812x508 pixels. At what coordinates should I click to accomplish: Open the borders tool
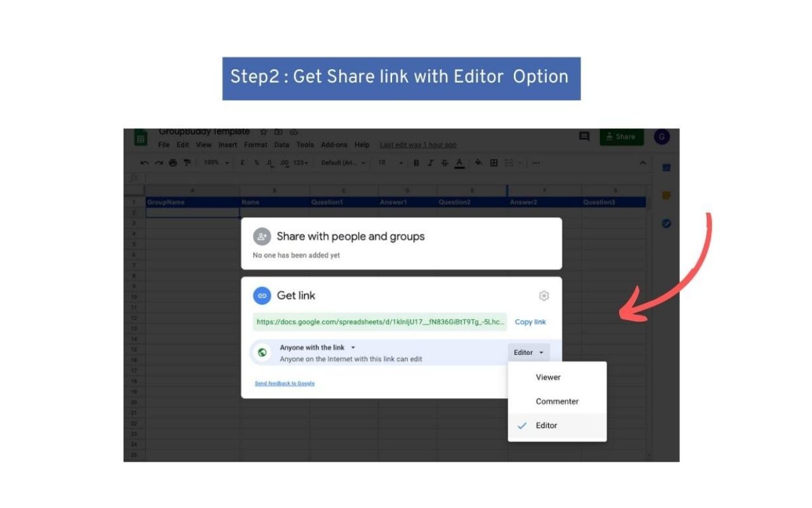click(x=494, y=163)
